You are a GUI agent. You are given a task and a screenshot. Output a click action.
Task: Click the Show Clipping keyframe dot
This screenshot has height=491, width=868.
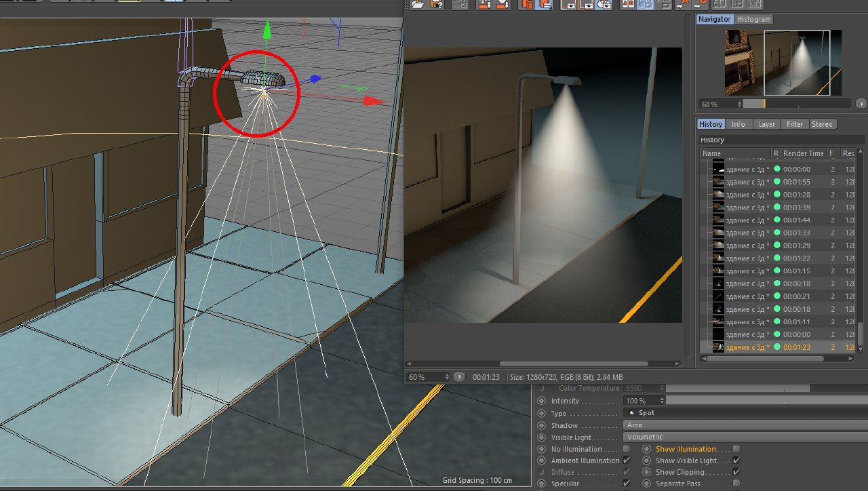click(646, 472)
